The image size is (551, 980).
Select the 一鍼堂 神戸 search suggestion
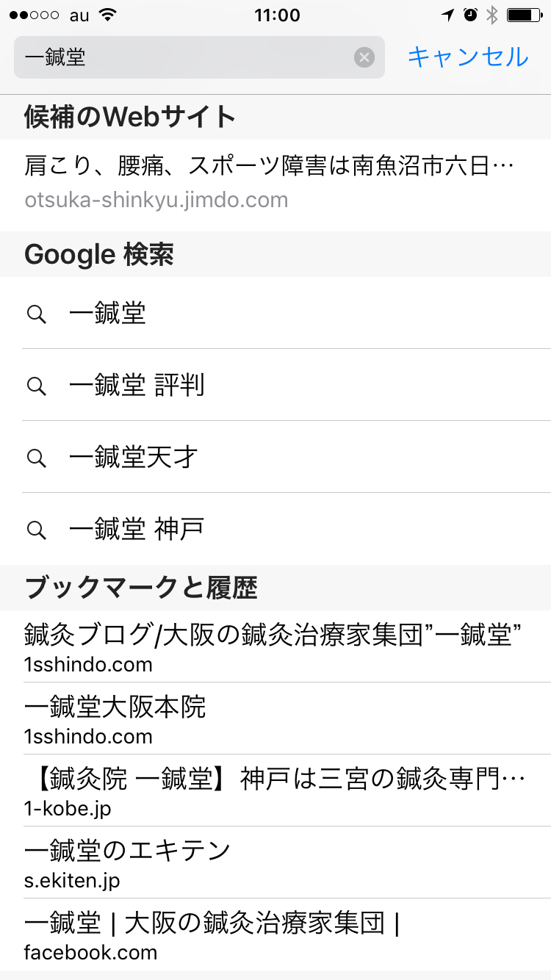tap(137, 529)
